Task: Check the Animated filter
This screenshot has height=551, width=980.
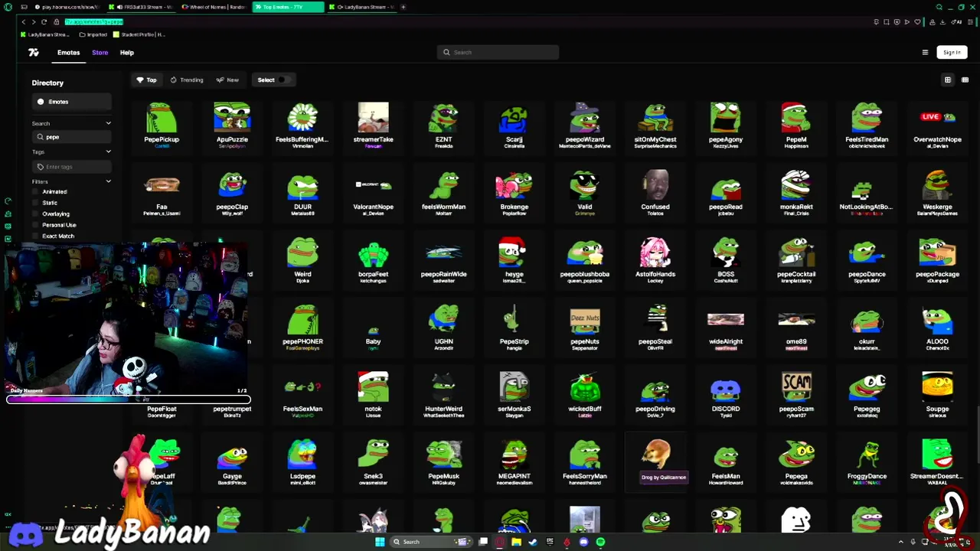Action: (35, 191)
